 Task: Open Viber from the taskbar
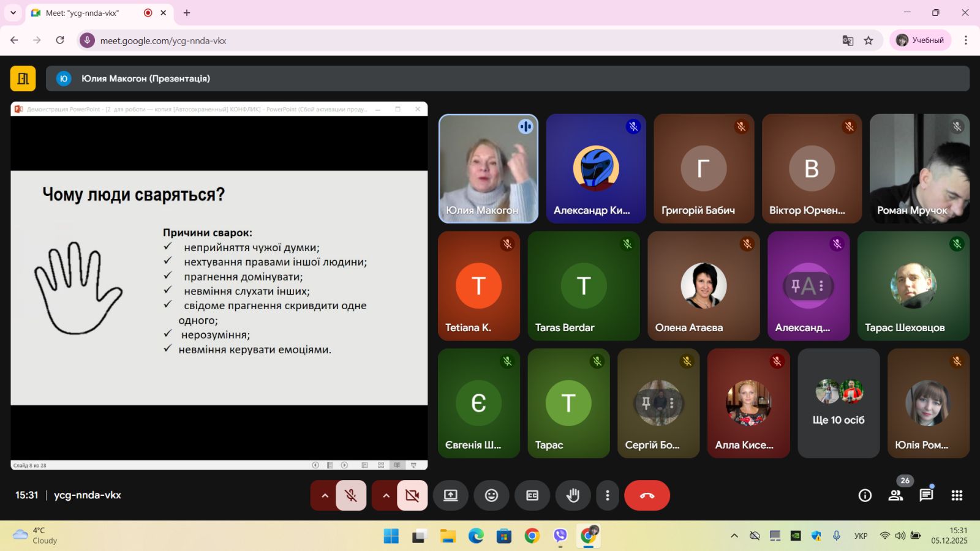point(560,536)
